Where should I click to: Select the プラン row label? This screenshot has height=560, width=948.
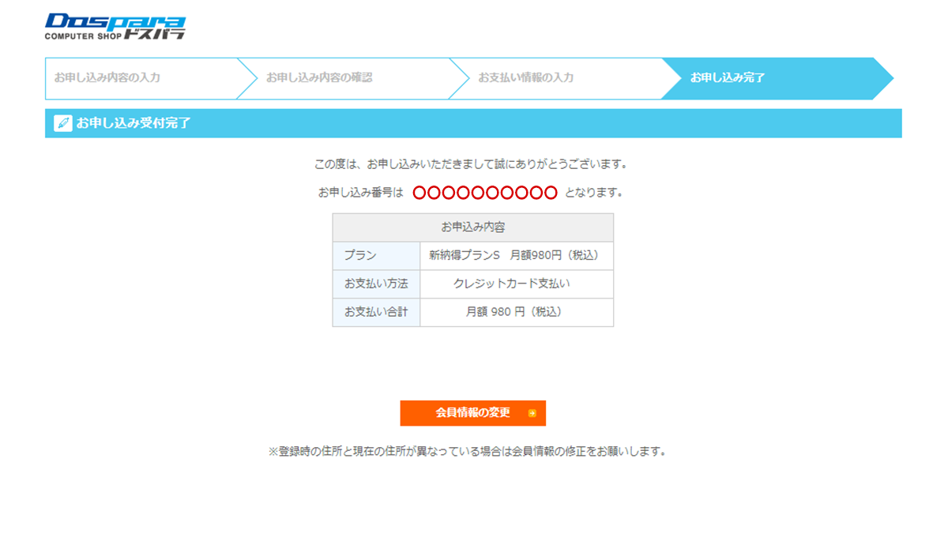(376, 256)
